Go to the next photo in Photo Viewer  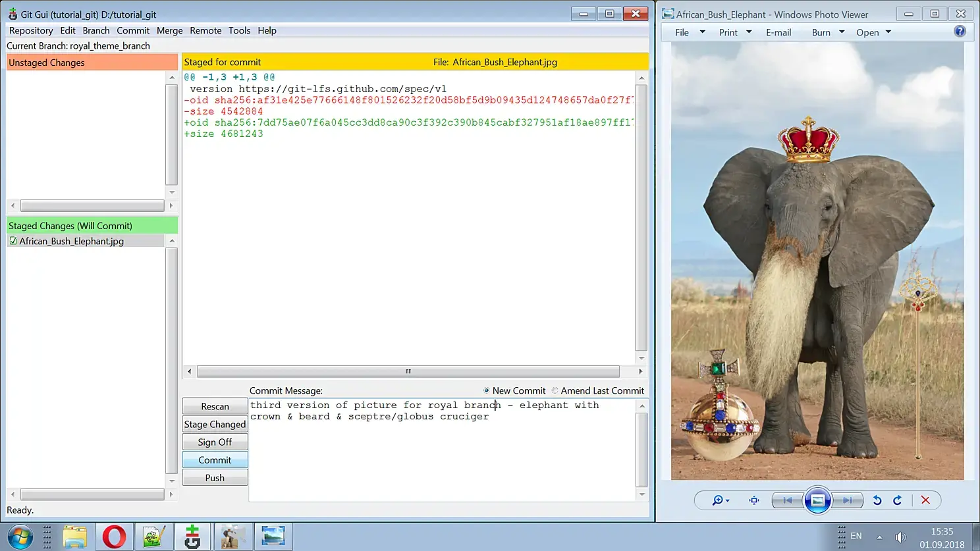(847, 500)
